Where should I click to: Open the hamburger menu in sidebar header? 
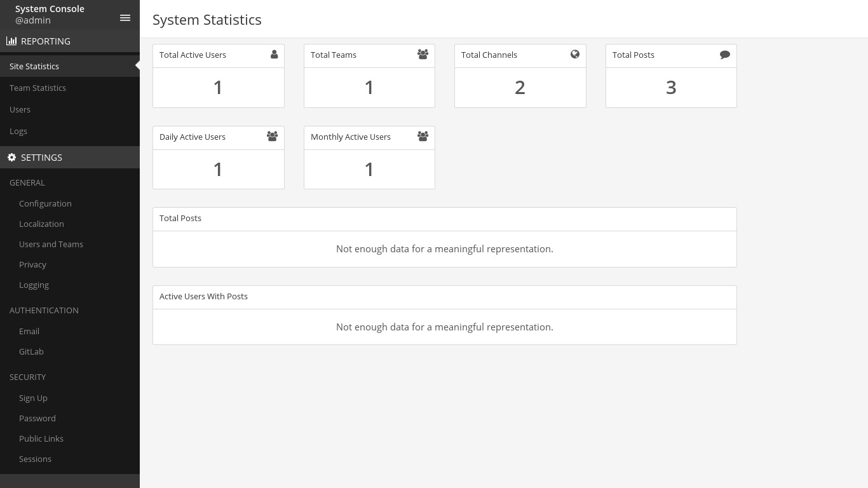click(125, 18)
